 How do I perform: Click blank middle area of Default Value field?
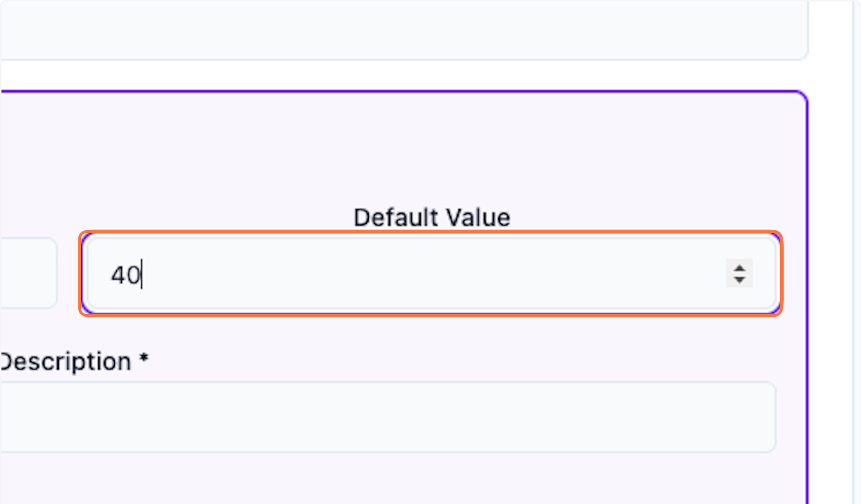coord(430,274)
